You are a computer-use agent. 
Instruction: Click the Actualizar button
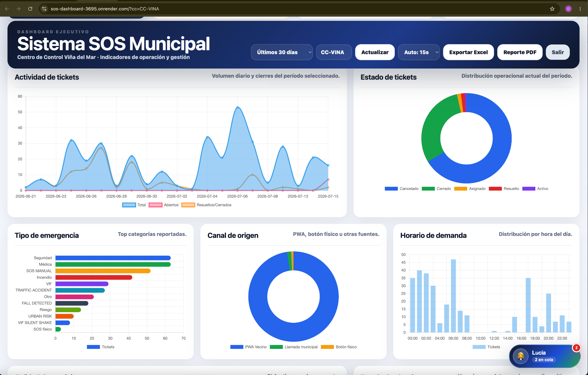point(375,52)
